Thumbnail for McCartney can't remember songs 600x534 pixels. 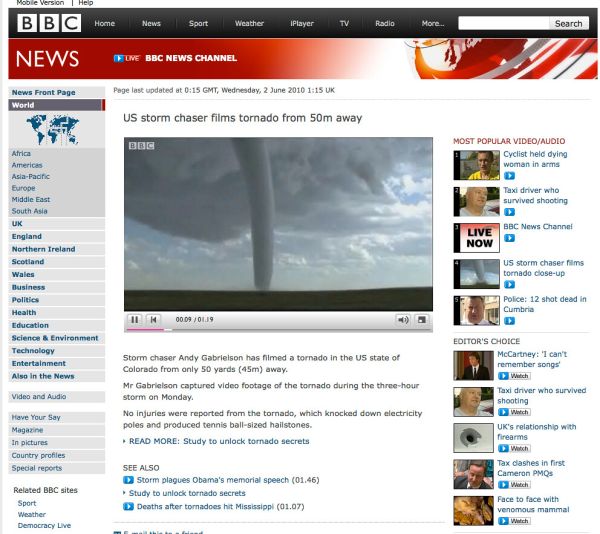pos(473,366)
